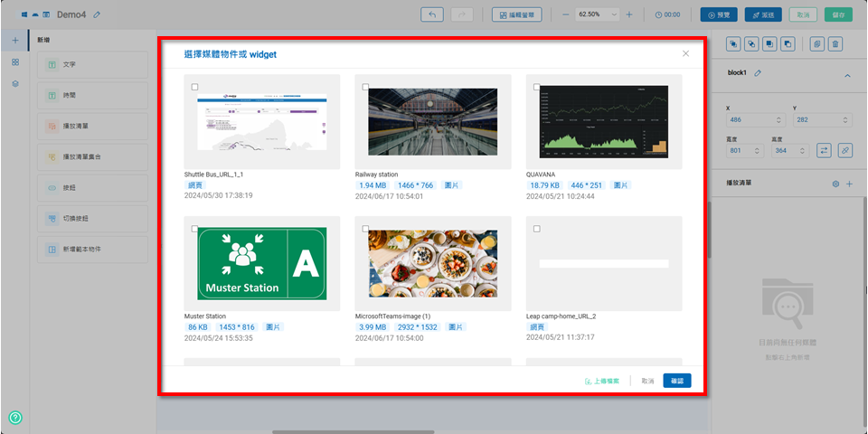Select the Railway station image checkbox

tap(365, 87)
